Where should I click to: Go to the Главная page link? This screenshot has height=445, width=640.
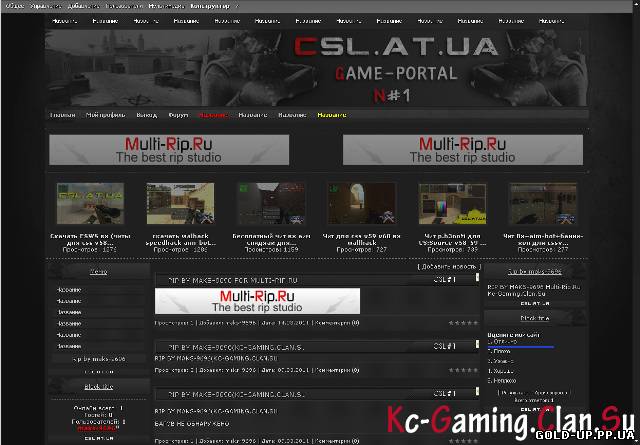[x=62, y=115]
